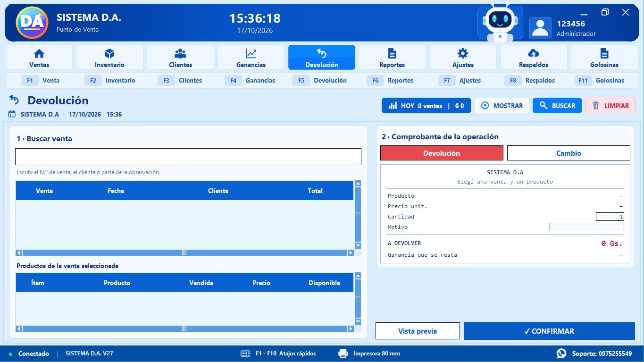644x362 pixels.
Task: Click the robot assistant avatar
Action: 500,23
